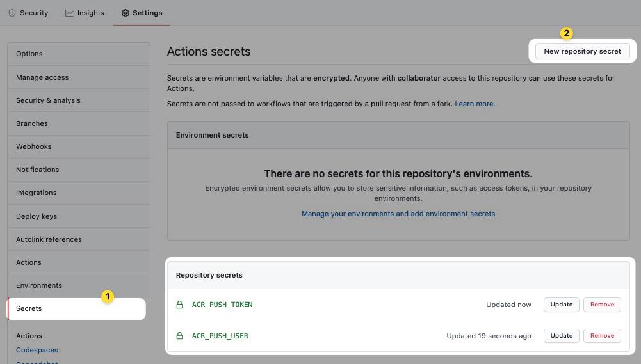Go to Branches settings
The height and width of the screenshot is (364, 641).
pos(79,123)
